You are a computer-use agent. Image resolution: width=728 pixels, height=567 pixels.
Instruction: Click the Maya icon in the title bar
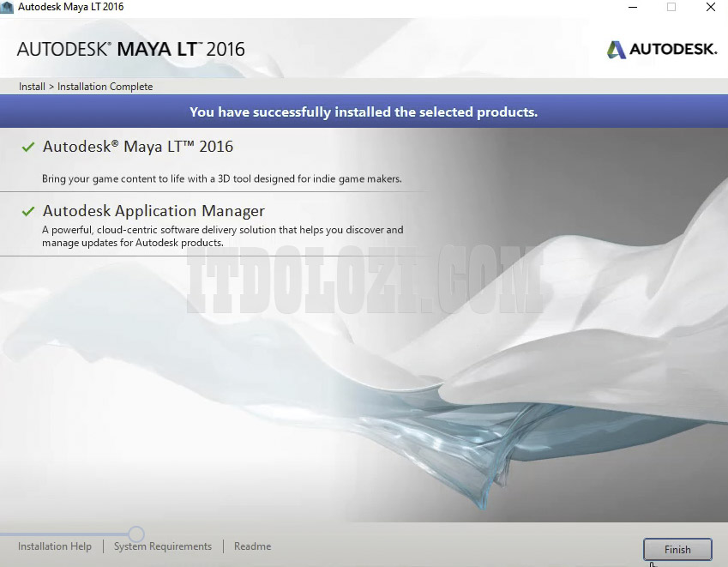click(8, 7)
